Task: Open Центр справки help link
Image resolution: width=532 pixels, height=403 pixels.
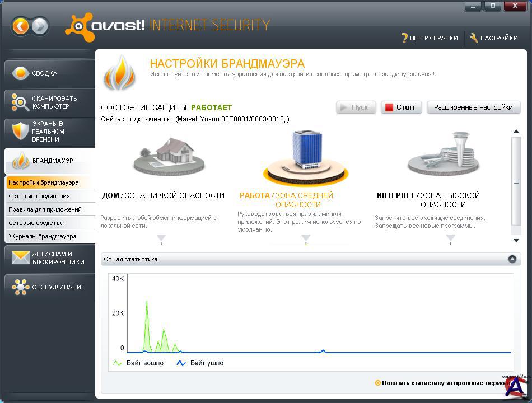Action: 430,38
